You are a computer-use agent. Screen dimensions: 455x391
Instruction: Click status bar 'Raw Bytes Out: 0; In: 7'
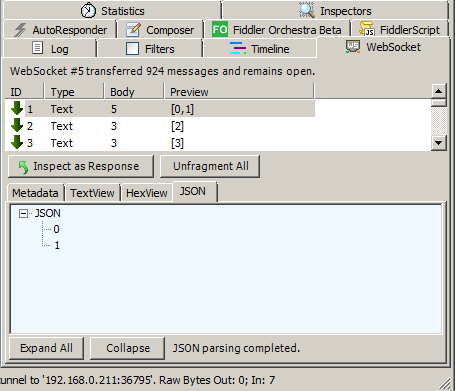click(217, 380)
